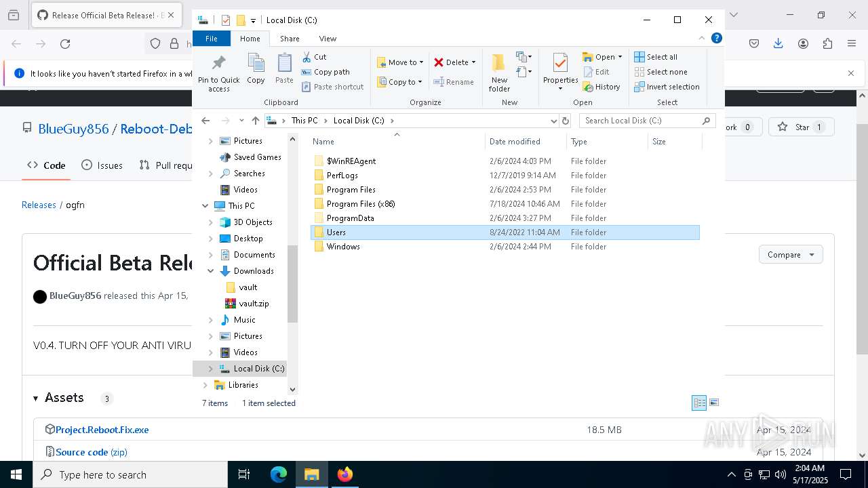
Task: Download Source code (zip)
Action: click(92, 452)
